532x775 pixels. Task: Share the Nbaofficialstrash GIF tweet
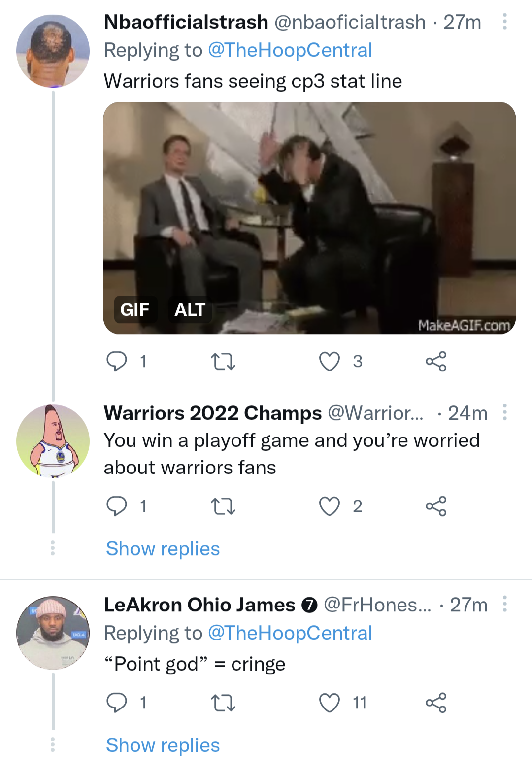pyautogui.click(x=436, y=361)
